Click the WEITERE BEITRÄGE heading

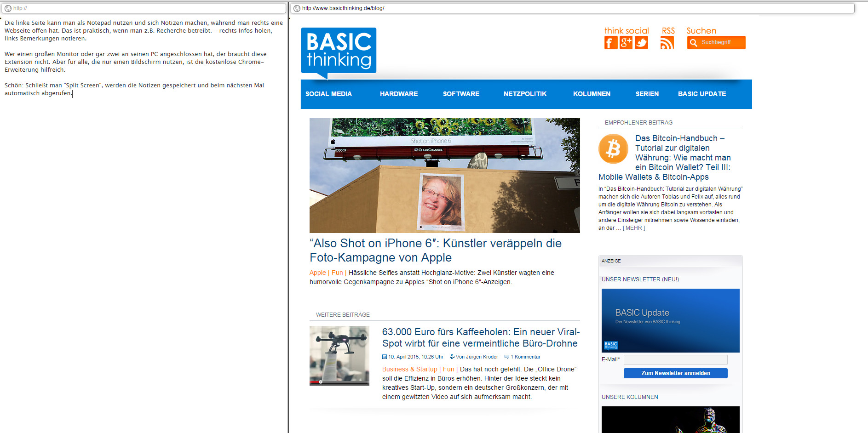[x=343, y=315]
